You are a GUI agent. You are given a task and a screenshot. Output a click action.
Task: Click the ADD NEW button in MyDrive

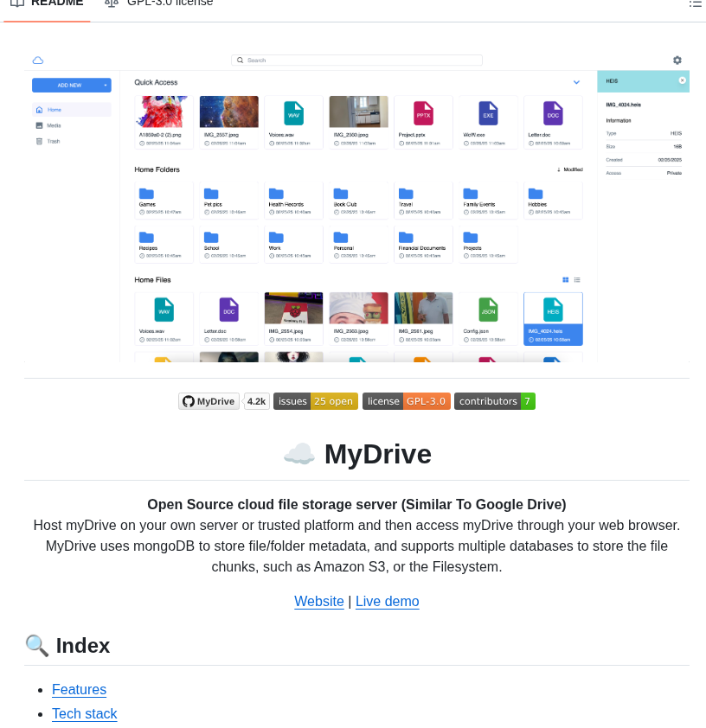(x=70, y=85)
